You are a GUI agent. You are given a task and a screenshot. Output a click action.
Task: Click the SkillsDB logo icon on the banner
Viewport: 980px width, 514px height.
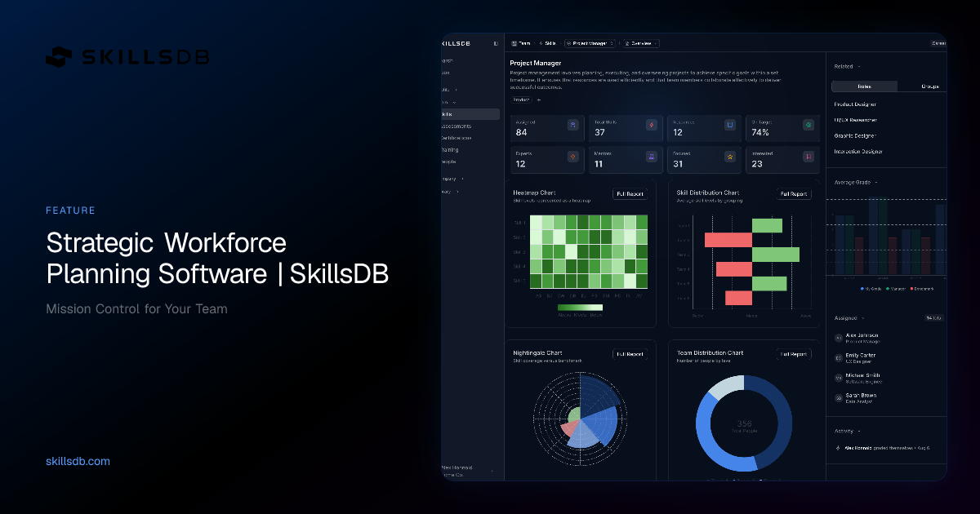tap(60, 56)
